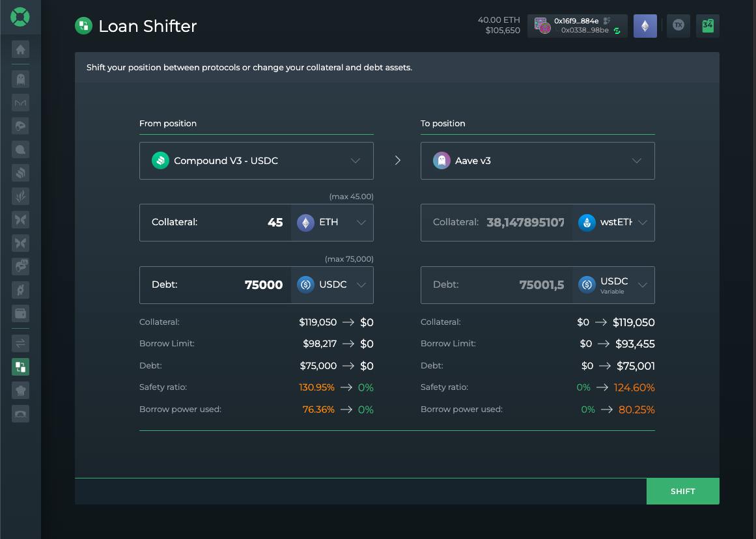Click the smart wallet address 0x0338...98be
The width and height of the screenshot is (756, 539).
click(584, 31)
